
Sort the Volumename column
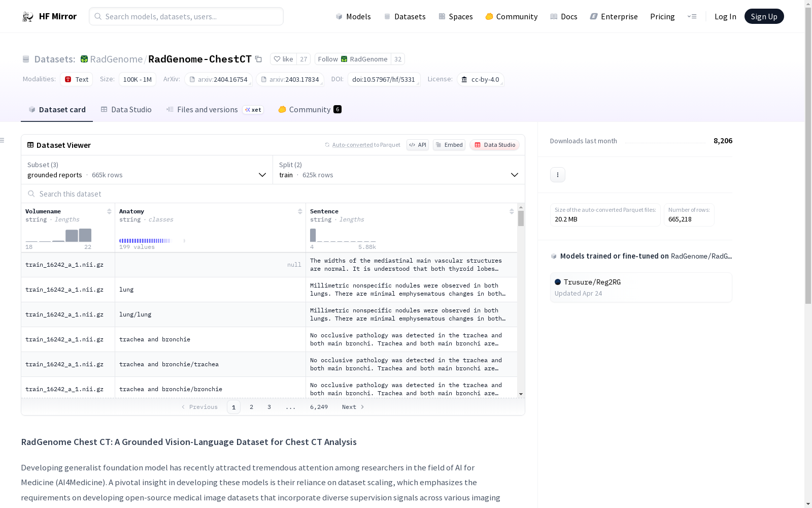[109, 211]
